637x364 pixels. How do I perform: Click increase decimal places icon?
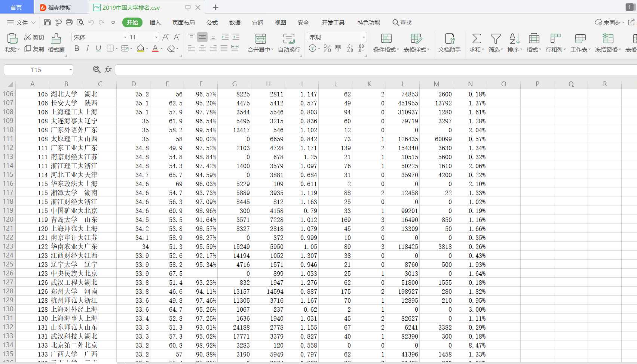point(350,48)
